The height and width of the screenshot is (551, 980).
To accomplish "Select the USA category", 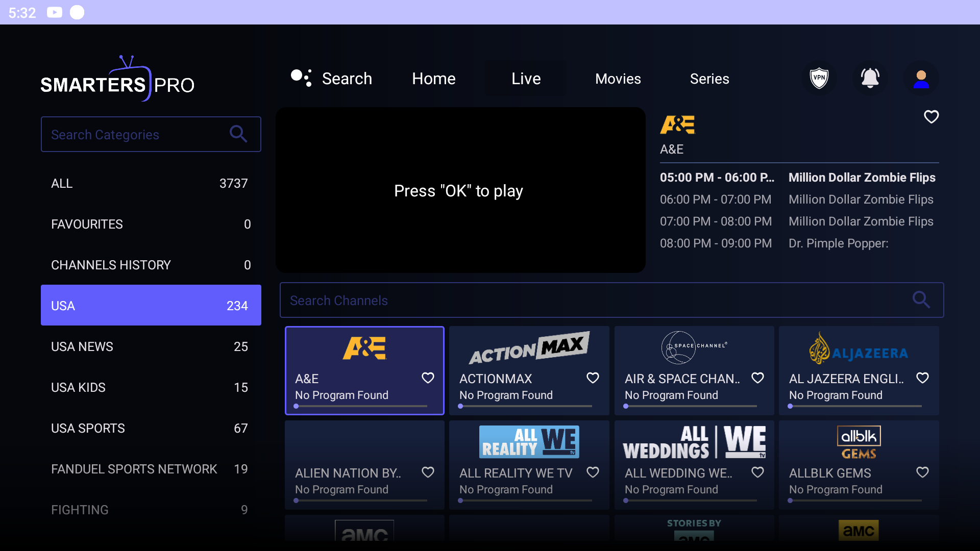I will click(x=151, y=305).
